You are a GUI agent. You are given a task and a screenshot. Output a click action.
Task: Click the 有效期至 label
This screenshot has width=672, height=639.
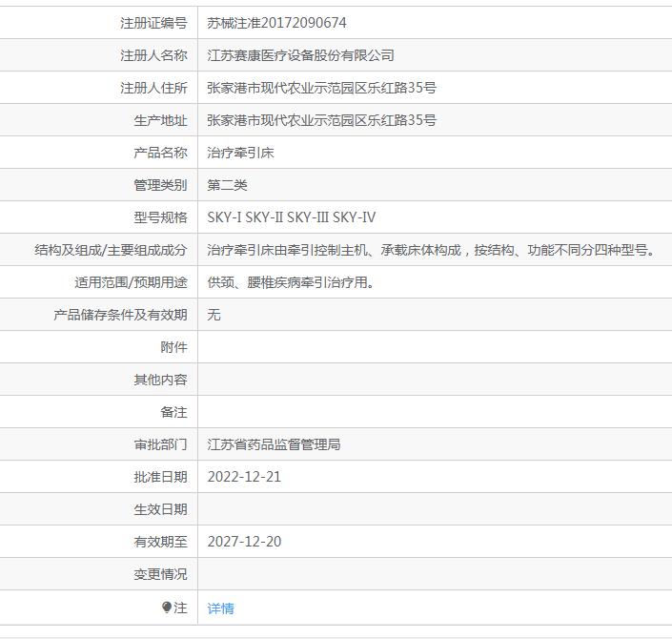[x=161, y=542]
